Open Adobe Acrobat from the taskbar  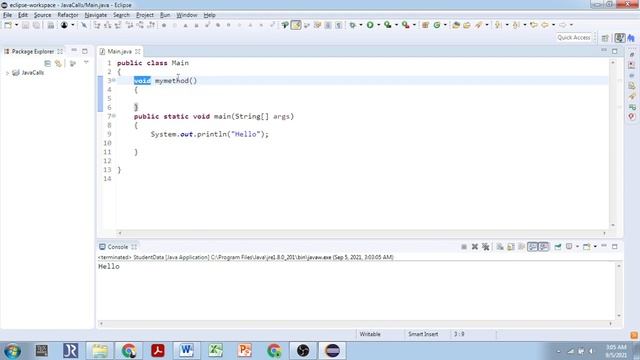[x=158, y=351]
